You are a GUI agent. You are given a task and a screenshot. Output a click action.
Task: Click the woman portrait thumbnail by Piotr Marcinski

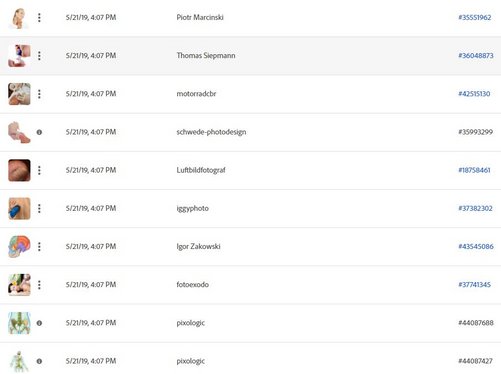[19, 18]
